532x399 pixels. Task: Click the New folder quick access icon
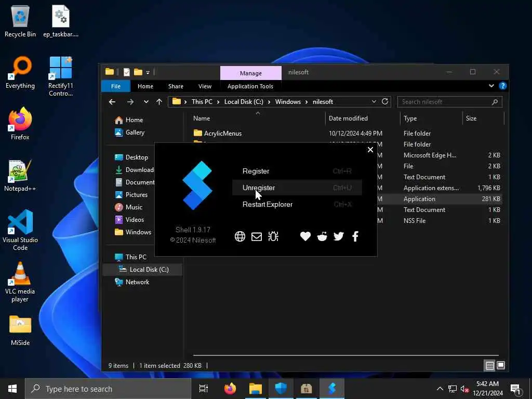(x=138, y=72)
